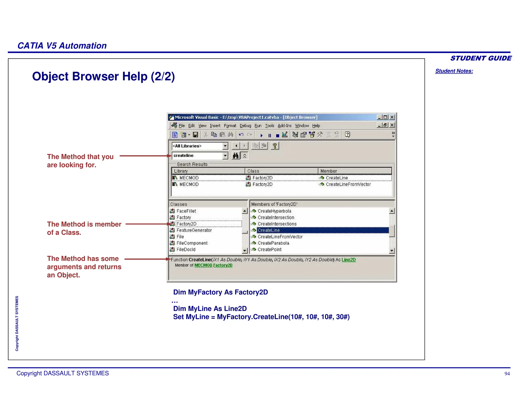Viewport: 532px width, 411px height.
Task: Select the CreateLine search result row
Action: click(x=282, y=178)
